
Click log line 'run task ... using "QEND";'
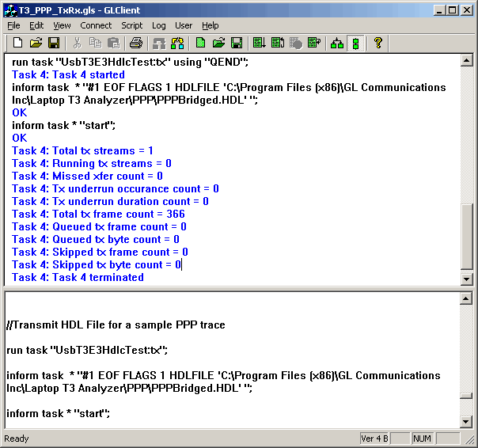(x=130, y=62)
